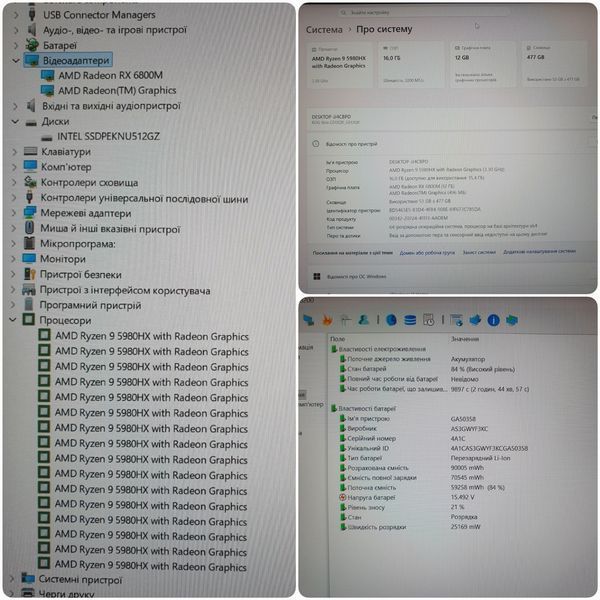Image resolution: width=600 pixels, height=600 pixels.
Task: Click the calendar-with-clock icon in AIDA64 toolbar
Action: (428, 320)
